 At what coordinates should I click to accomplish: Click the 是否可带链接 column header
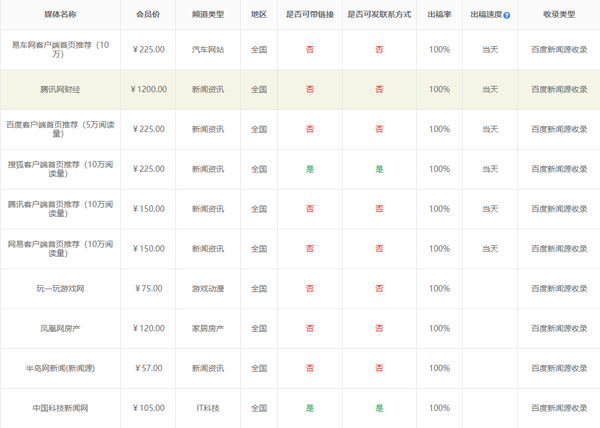(309, 16)
